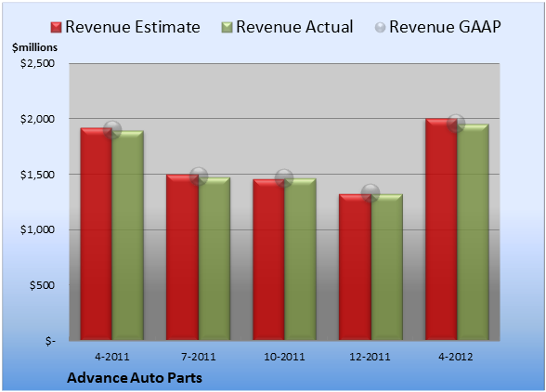Click the green Revenue Actual legend swatch
The image size is (546, 392).
pos(227,27)
